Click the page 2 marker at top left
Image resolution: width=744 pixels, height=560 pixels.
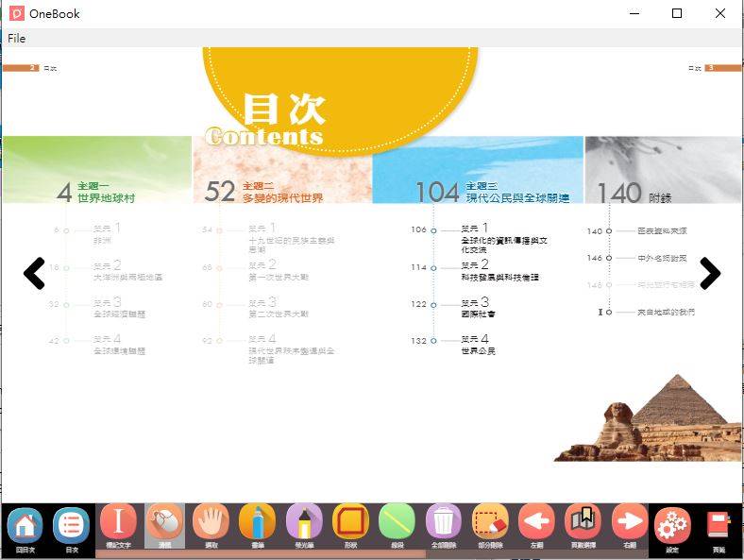[21, 68]
